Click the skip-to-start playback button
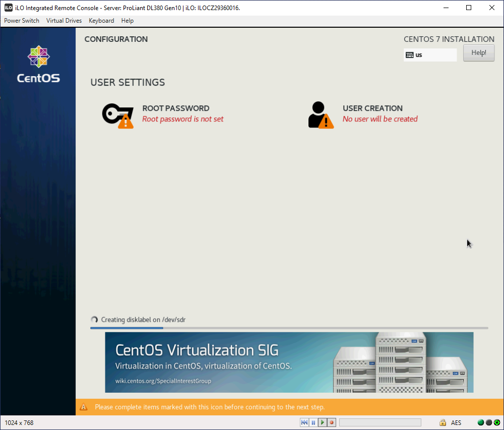Screen dimensions: 504x430 coord(304,422)
